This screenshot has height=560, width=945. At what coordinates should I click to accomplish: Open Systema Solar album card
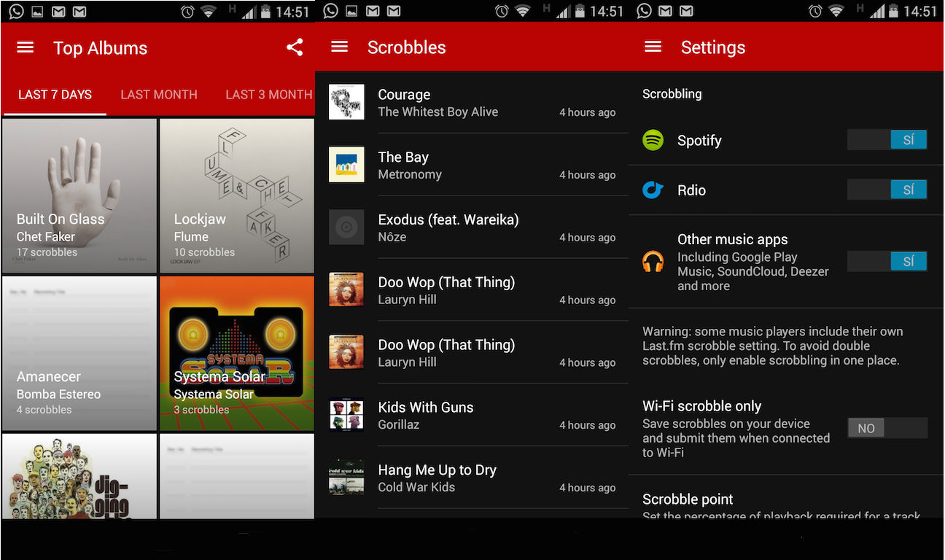237,354
